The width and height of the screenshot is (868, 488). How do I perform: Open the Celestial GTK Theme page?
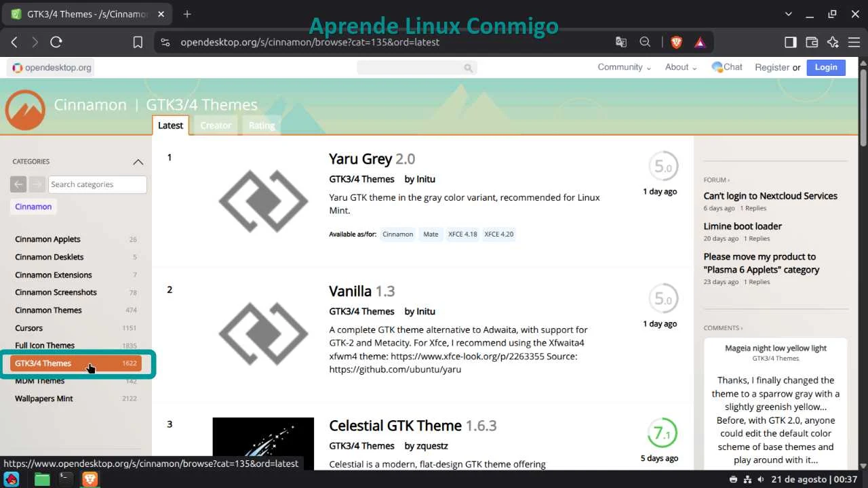coord(412,426)
